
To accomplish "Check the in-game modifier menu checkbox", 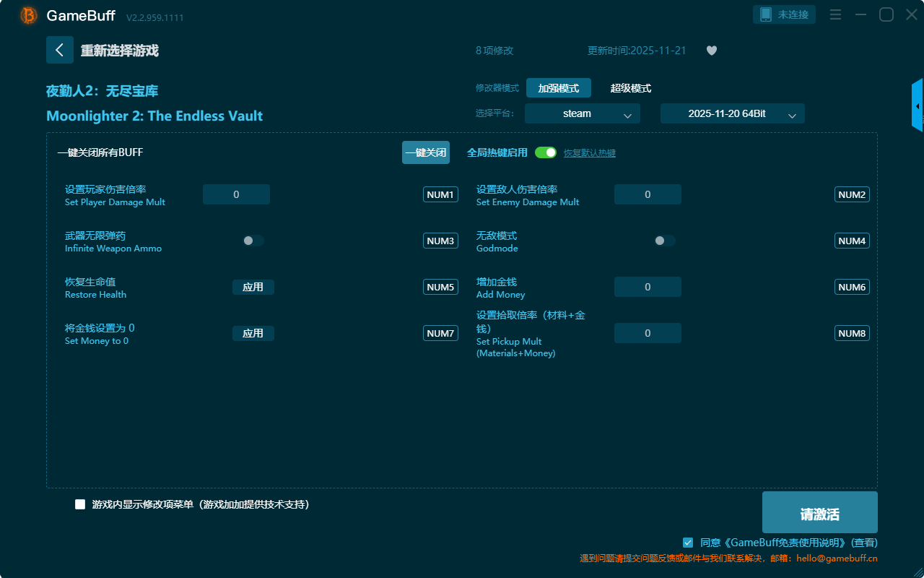I will (80, 504).
